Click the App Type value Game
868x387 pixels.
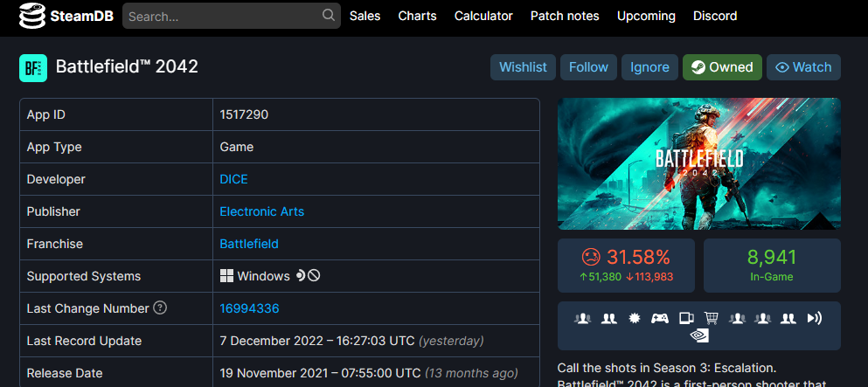tap(236, 147)
